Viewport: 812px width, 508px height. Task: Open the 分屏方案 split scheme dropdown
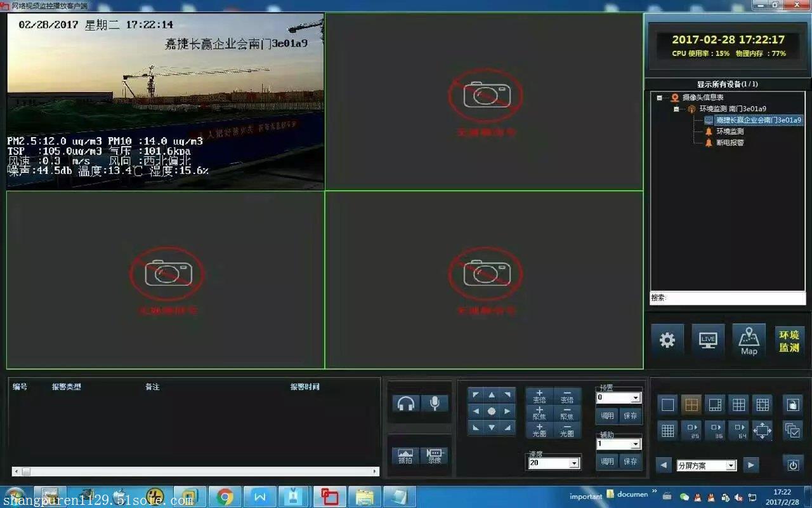point(731,465)
